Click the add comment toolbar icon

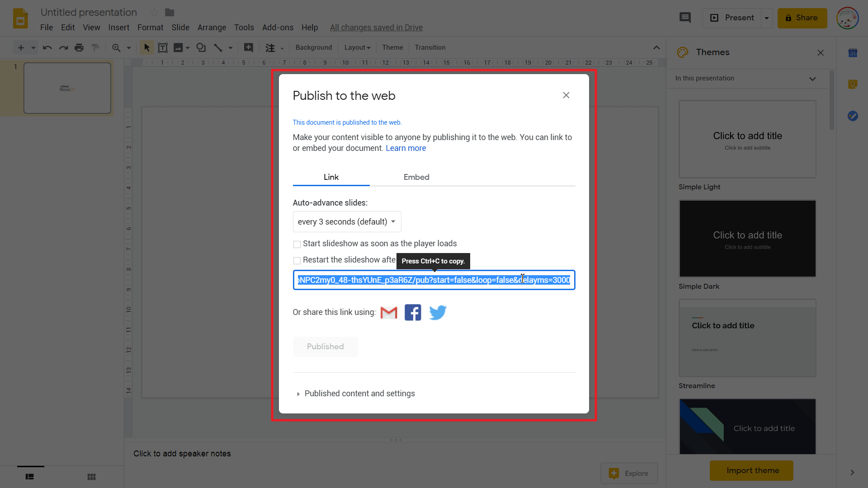[248, 47]
